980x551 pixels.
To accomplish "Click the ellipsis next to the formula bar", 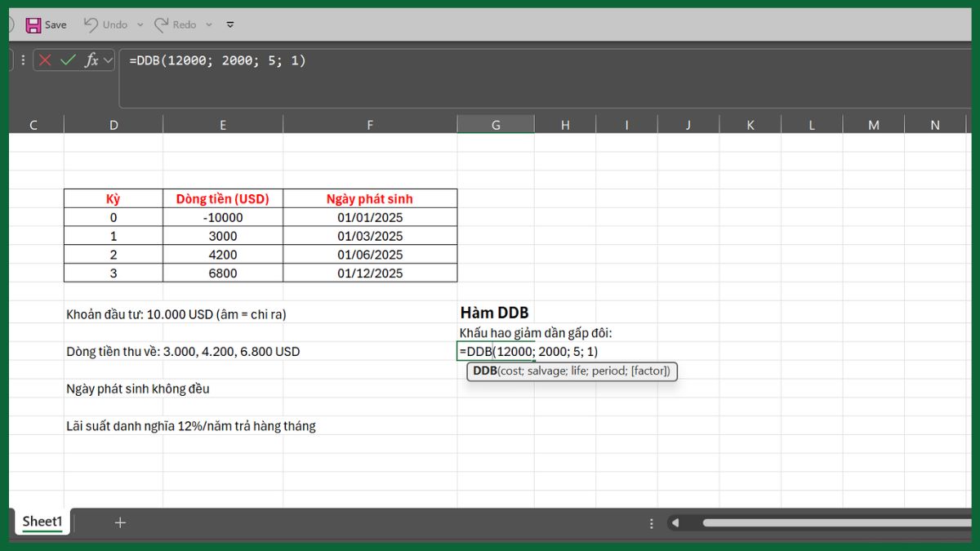I will coord(23,60).
